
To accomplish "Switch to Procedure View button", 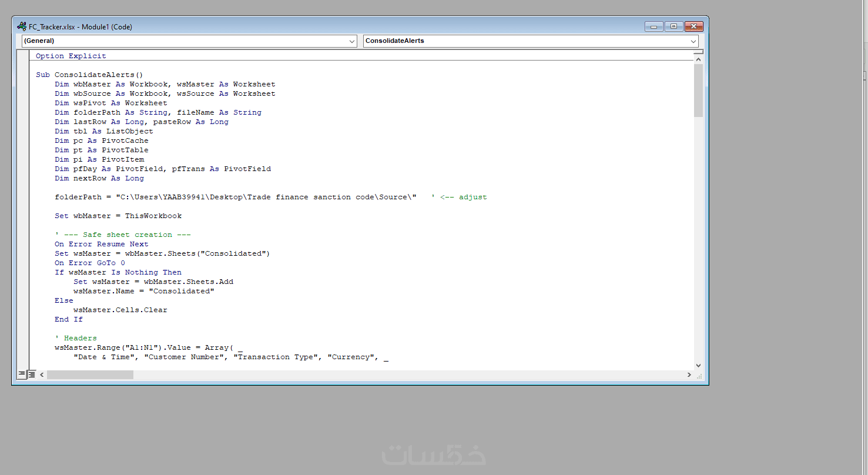I will coord(22,374).
